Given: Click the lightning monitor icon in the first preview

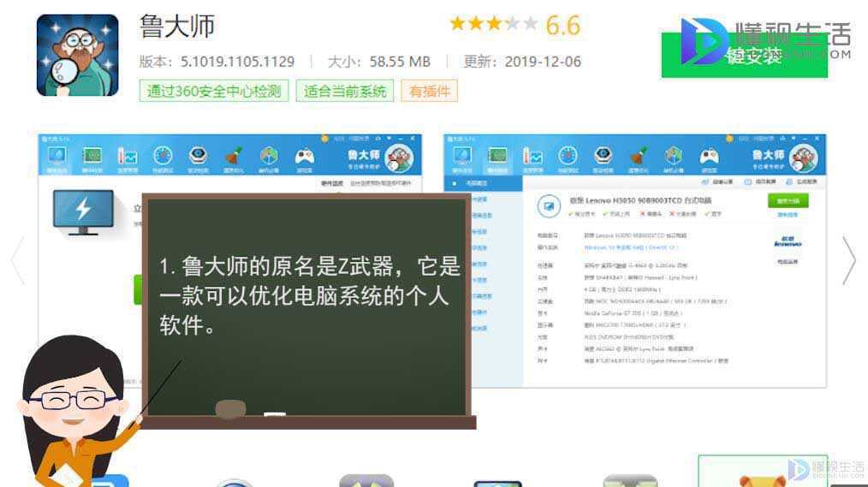Looking at the screenshot, I should pos(83,212).
